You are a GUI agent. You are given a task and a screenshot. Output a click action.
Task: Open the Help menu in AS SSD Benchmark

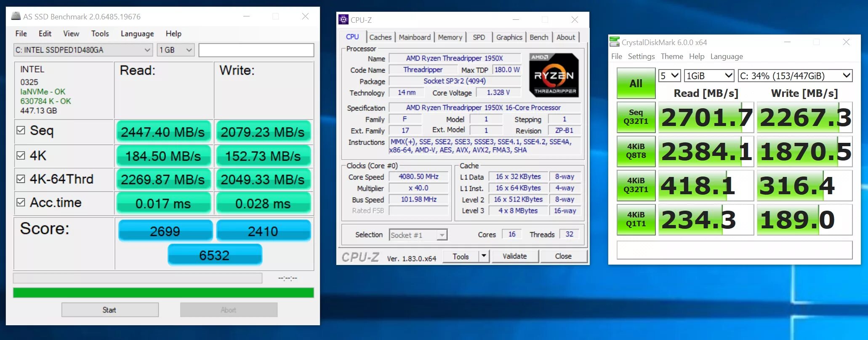pos(173,34)
